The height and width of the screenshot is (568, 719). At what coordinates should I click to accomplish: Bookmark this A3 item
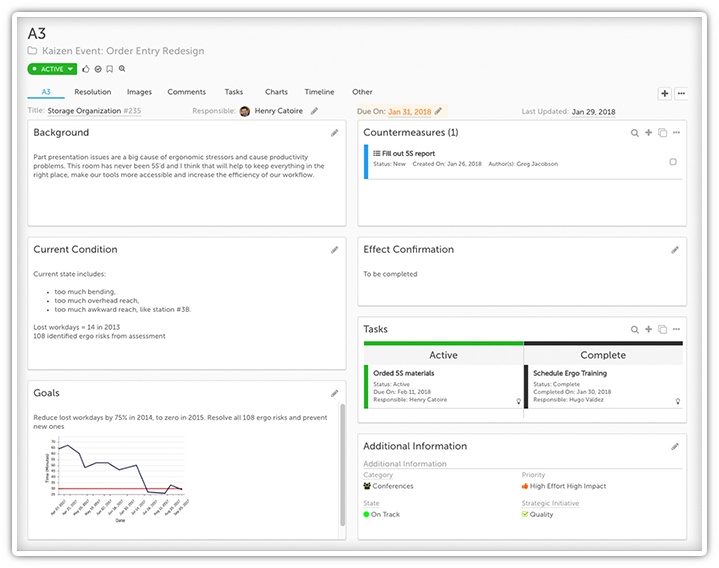tap(110, 69)
